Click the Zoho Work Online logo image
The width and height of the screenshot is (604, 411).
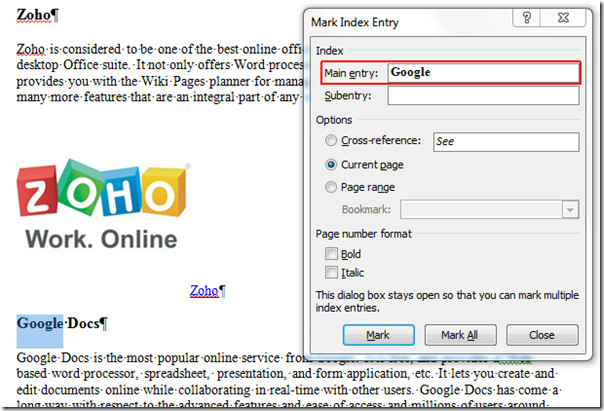click(x=103, y=203)
